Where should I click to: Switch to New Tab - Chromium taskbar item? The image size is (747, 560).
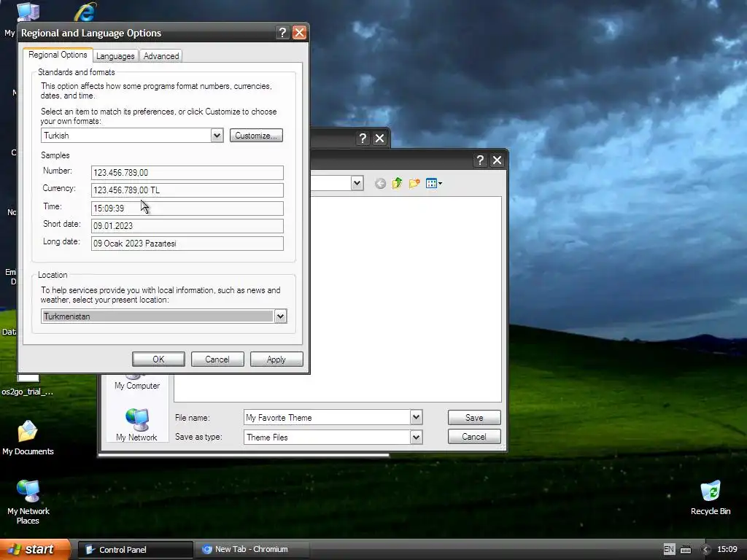pos(252,550)
